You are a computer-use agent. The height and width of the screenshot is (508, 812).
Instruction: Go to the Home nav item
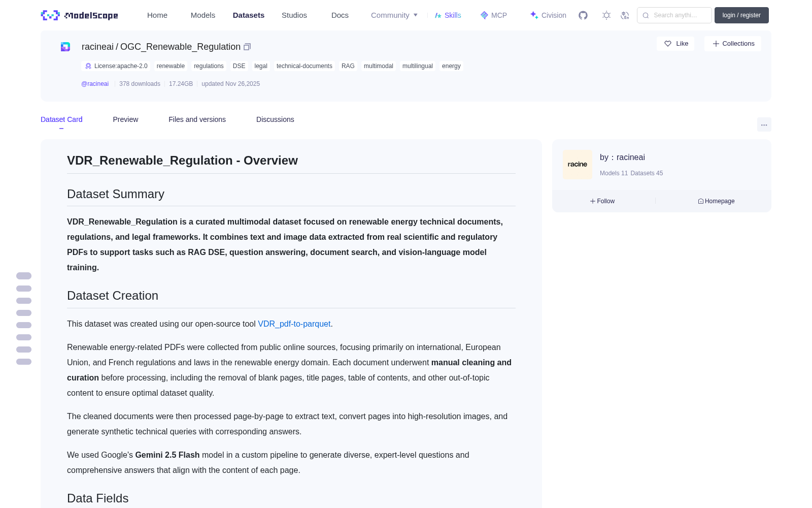157,15
